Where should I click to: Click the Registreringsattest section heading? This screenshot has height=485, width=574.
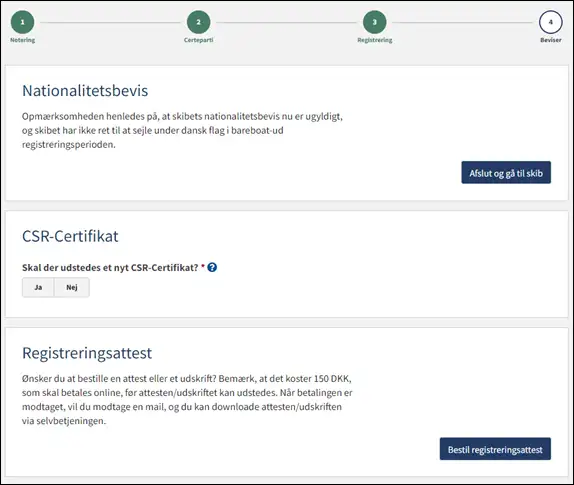[x=87, y=353]
